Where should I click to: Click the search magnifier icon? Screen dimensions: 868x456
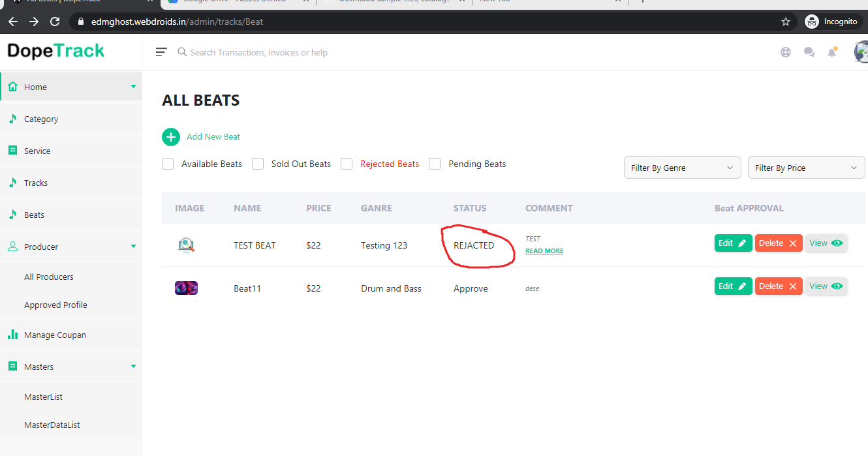[x=182, y=52]
